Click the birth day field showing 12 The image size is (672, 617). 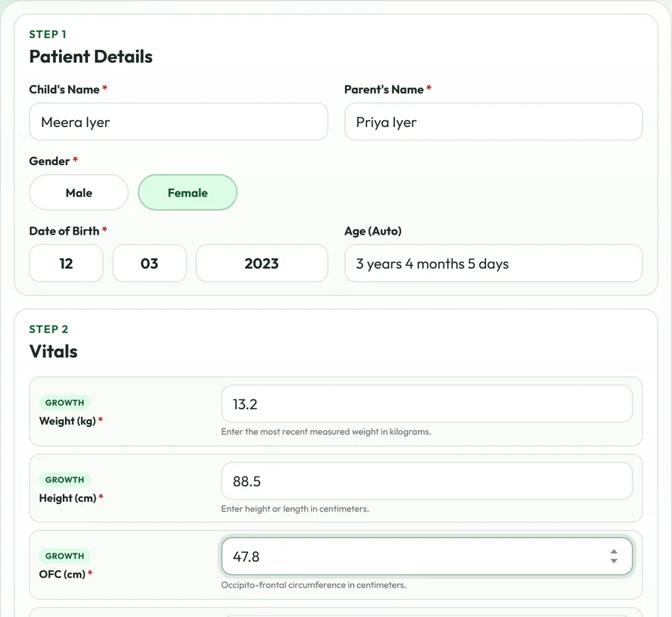point(66,263)
